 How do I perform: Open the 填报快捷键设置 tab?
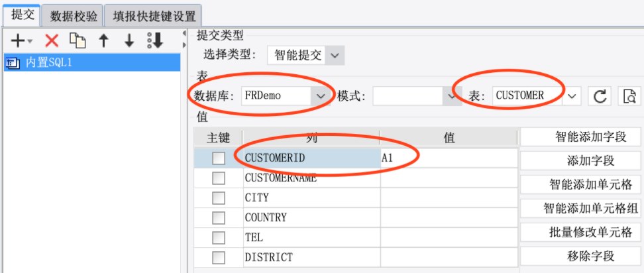[154, 17]
